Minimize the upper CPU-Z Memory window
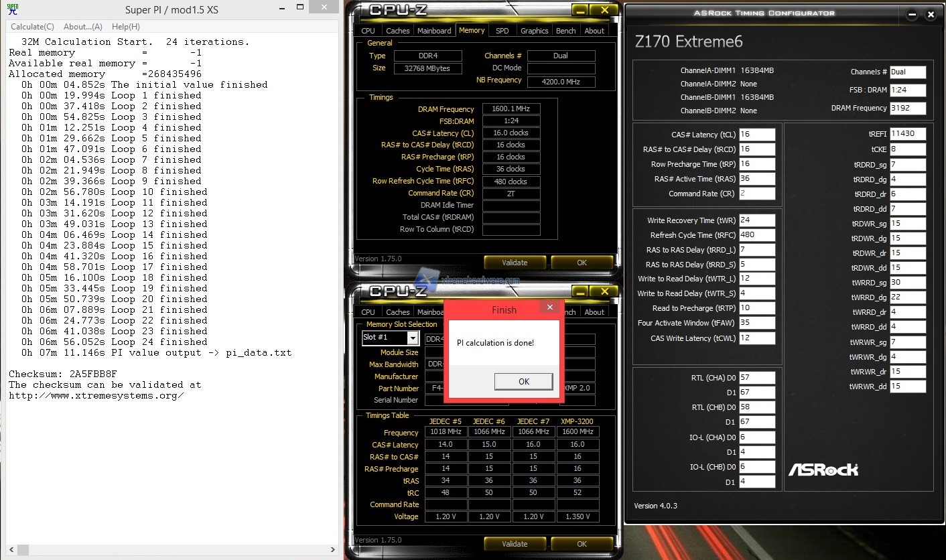Screen dimensions: 946x560 (580, 11)
